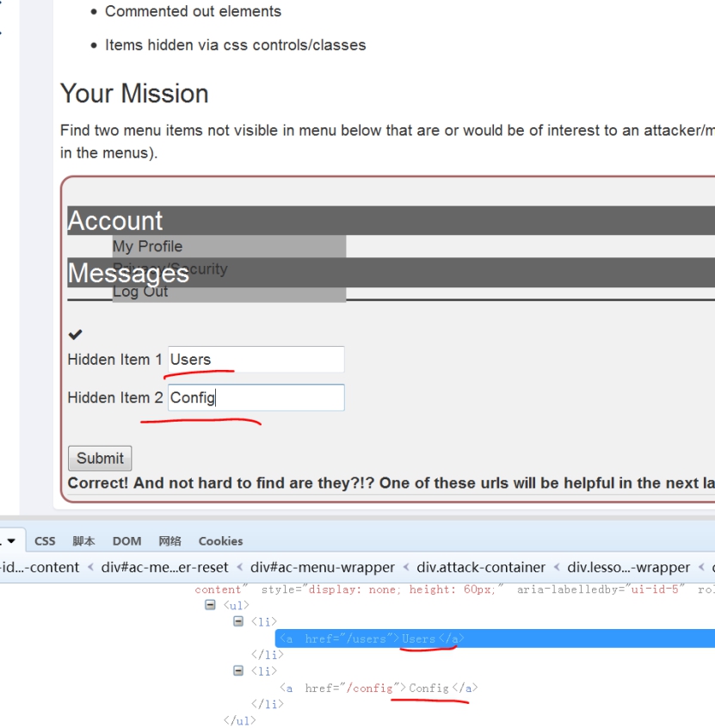Select the My Profile menu item

148,246
